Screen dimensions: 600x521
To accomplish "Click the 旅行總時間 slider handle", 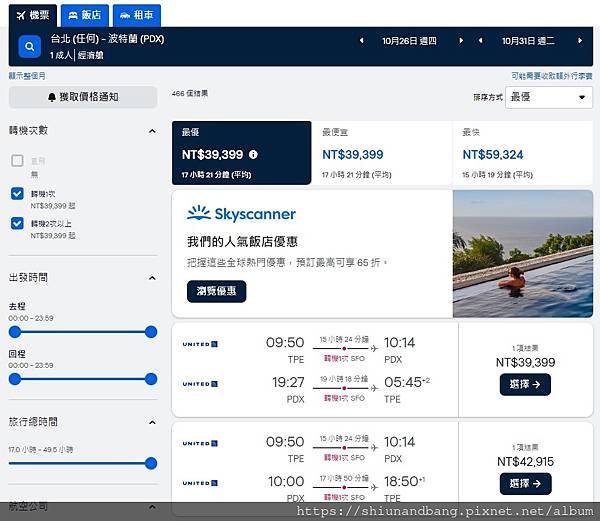I will tap(151, 463).
